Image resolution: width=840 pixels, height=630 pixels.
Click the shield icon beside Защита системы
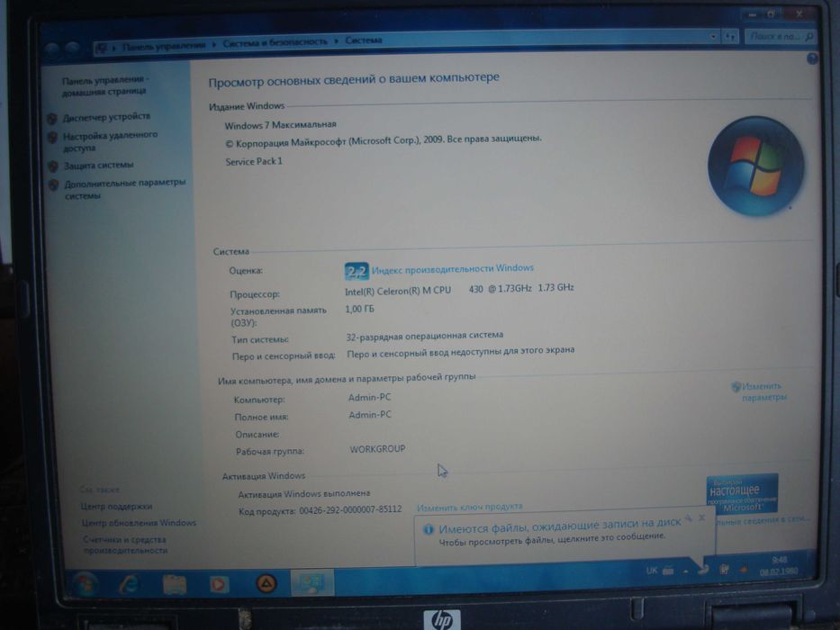53,166
